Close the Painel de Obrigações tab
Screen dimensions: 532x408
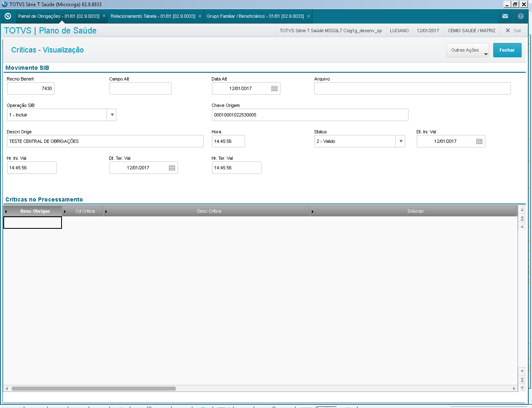click(x=104, y=16)
